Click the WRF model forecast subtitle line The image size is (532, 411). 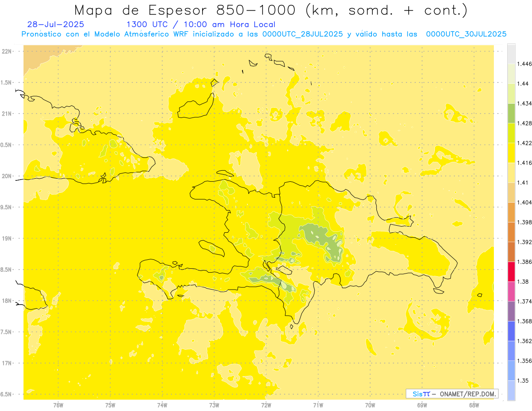[264, 34]
